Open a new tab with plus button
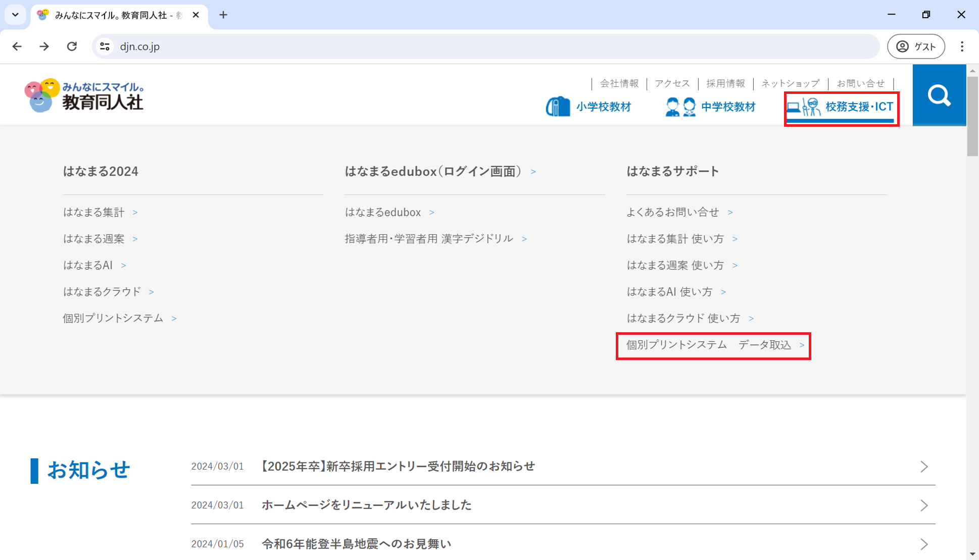Viewport: 979px width, 560px height. 223,15
